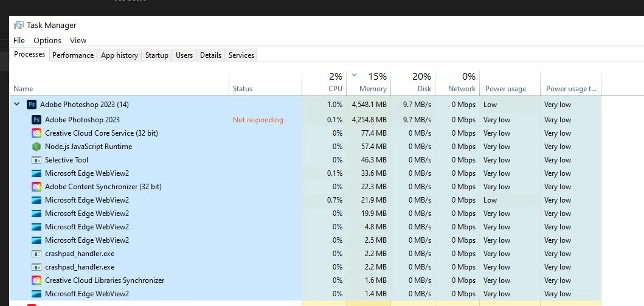
Task: Click the 77.4 MB memory value
Action: pyautogui.click(x=374, y=133)
